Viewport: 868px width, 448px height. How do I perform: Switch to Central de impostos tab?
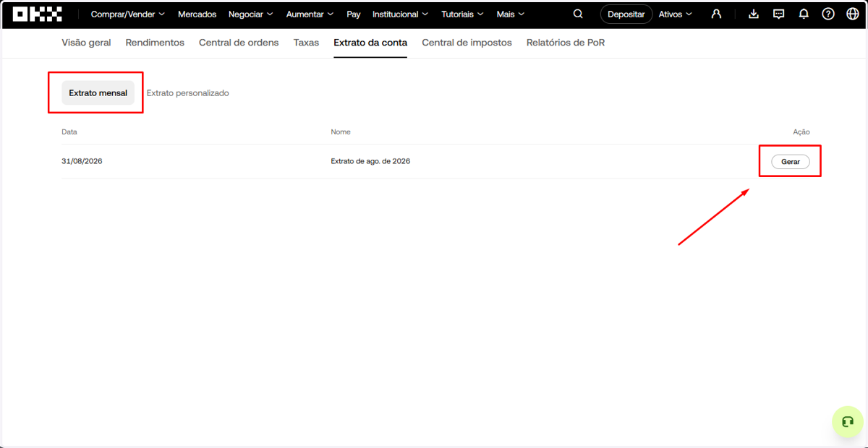467,43
